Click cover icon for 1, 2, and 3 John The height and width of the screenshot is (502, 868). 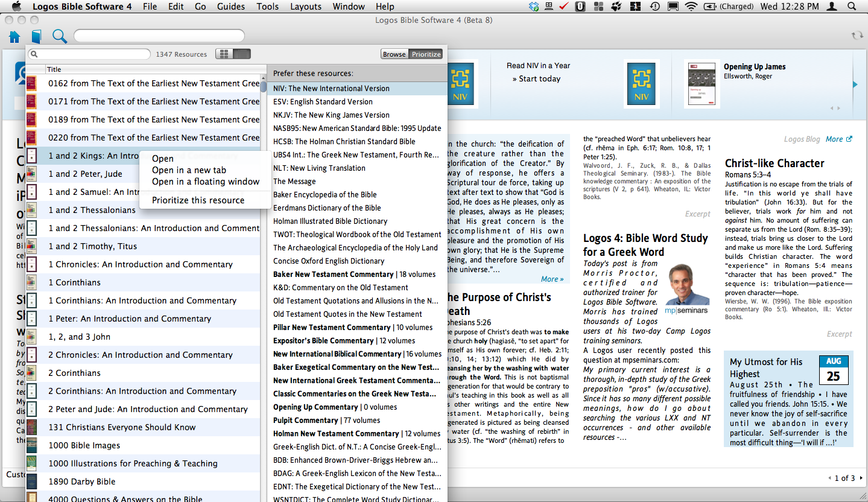[x=31, y=337]
